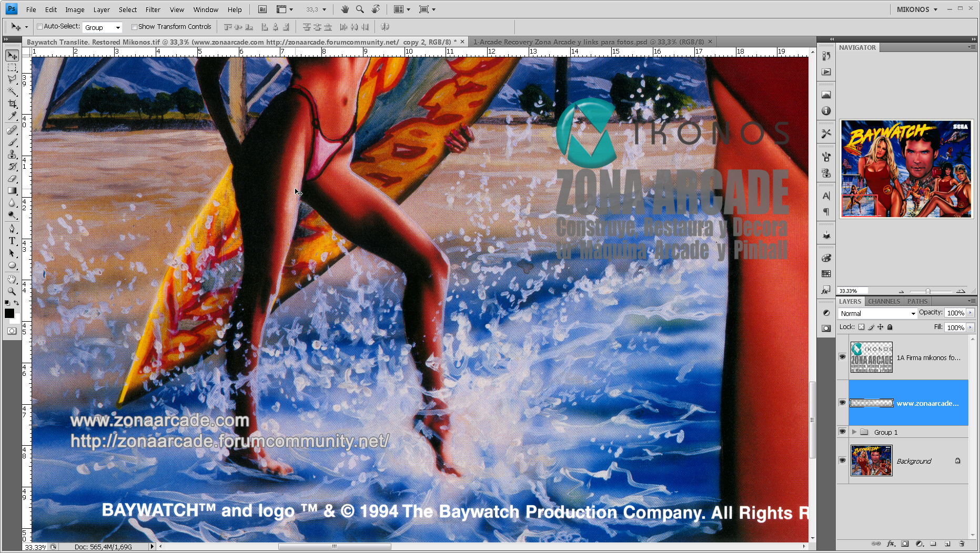Viewport: 980px width, 553px height.
Task: Click the Add Layer Style fx button
Action: click(x=891, y=544)
